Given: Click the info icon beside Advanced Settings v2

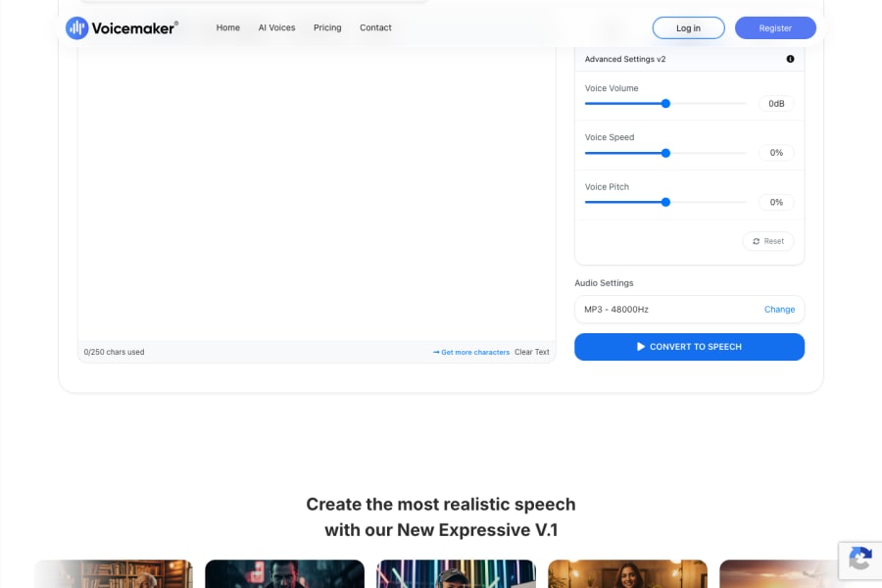Looking at the screenshot, I should [790, 59].
